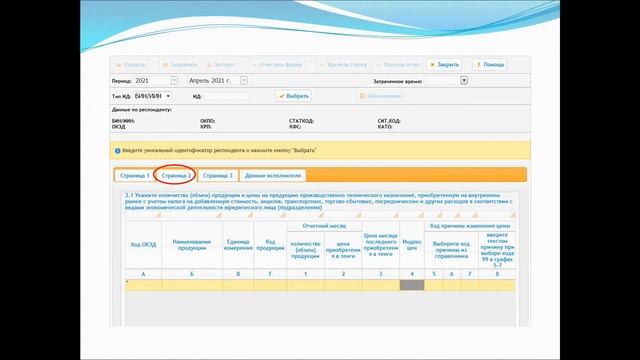Click the yellow cell under column 1
The image size is (640, 360).
point(305,285)
